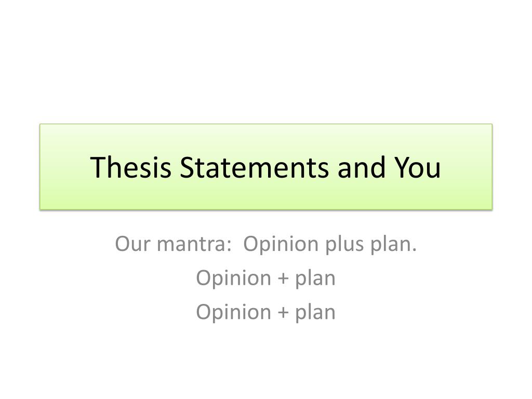
Task: Click the word "Statements" in the title
Action: click(254, 167)
